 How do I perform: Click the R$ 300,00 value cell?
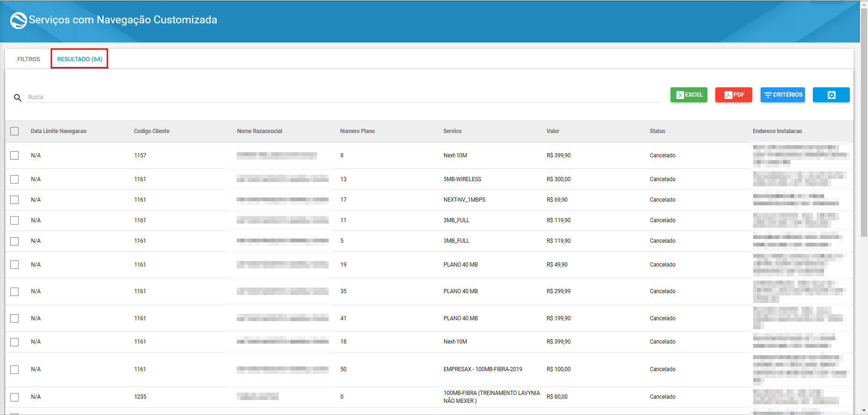click(559, 179)
